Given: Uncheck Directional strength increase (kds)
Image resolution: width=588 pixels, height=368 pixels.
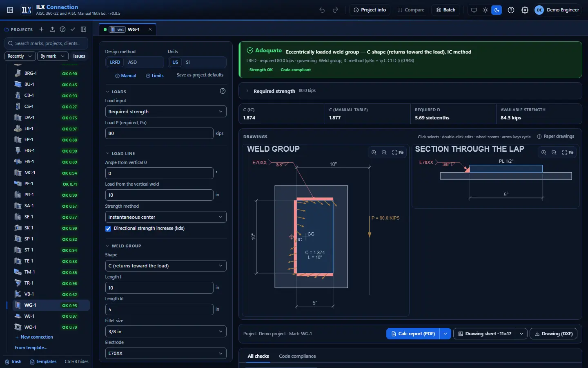Looking at the screenshot, I should 108,229.
